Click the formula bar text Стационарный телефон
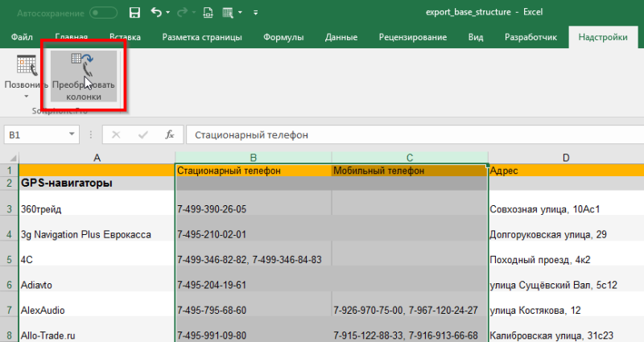 [251, 135]
